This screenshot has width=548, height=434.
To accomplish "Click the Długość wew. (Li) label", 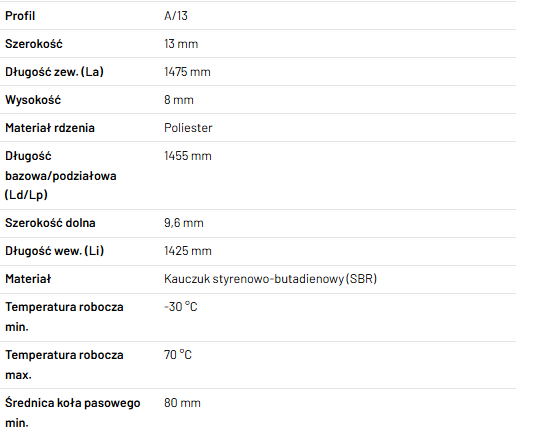I will 55,251.
